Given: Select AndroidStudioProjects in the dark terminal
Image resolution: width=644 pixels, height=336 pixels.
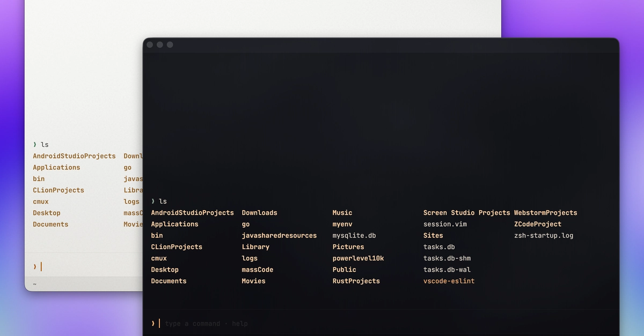Looking at the screenshot, I should [x=193, y=213].
